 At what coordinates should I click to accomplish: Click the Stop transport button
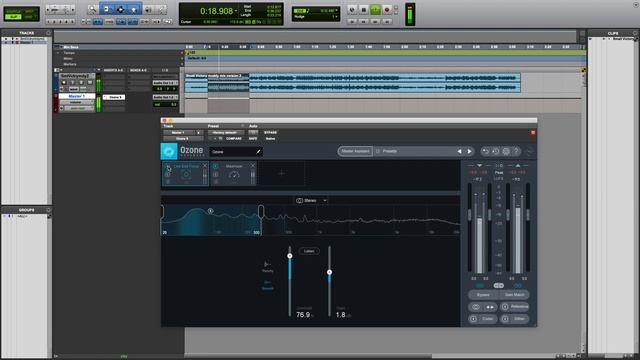[364, 9]
